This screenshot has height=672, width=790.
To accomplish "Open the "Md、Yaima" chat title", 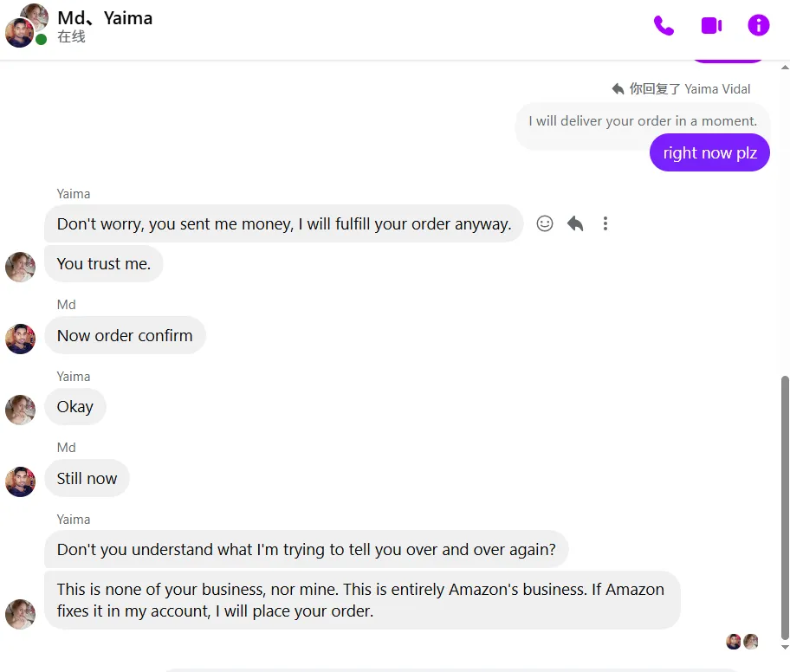I will pos(105,17).
